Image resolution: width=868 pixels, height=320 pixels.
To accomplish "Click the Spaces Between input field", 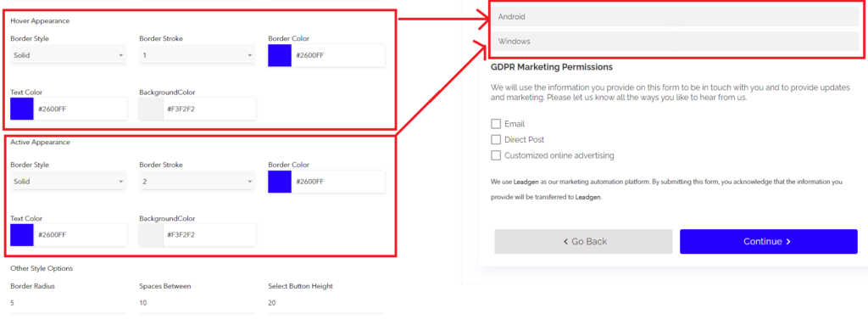I will tap(198, 303).
